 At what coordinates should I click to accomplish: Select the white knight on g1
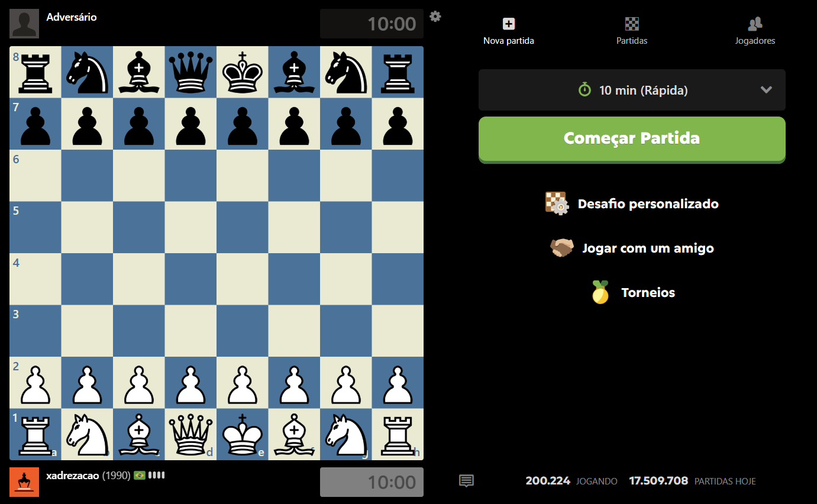345,434
